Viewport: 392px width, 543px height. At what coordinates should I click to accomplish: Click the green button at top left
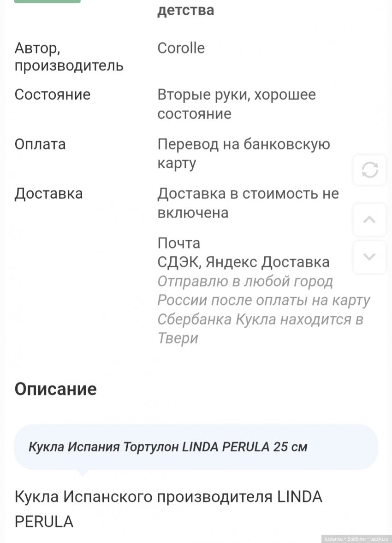[47, 1]
